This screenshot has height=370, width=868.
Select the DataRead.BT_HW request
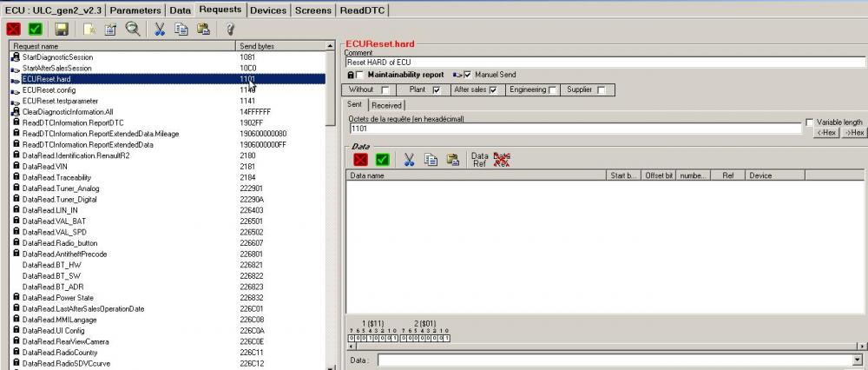click(51, 265)
